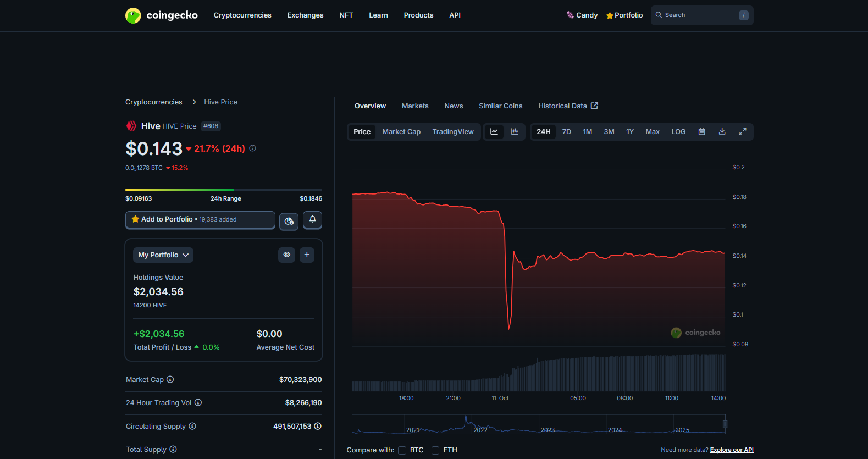Open the My Portfolio dropdown

point(163,255)
